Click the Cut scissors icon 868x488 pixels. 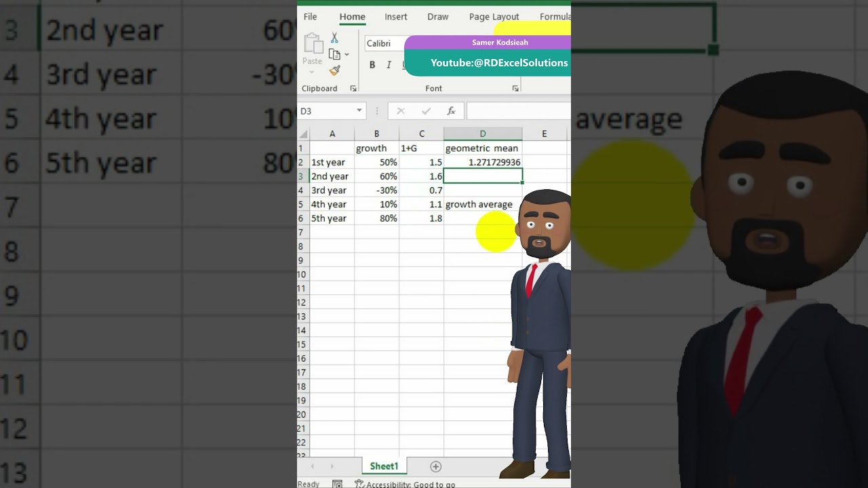(334, 39)
